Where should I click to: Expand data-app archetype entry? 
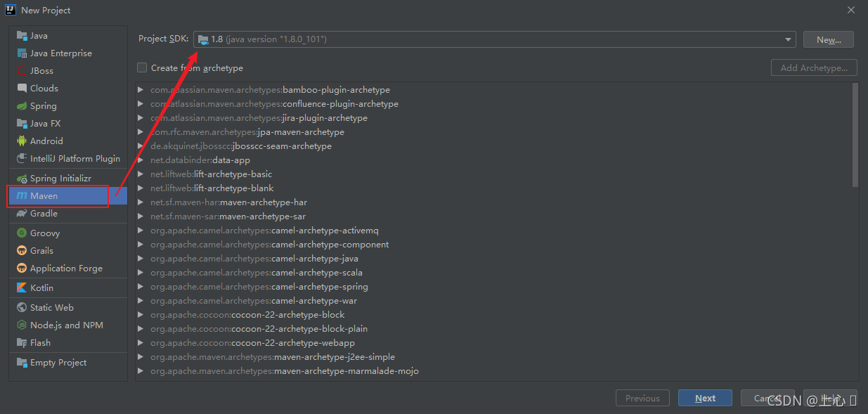[141, 160]
